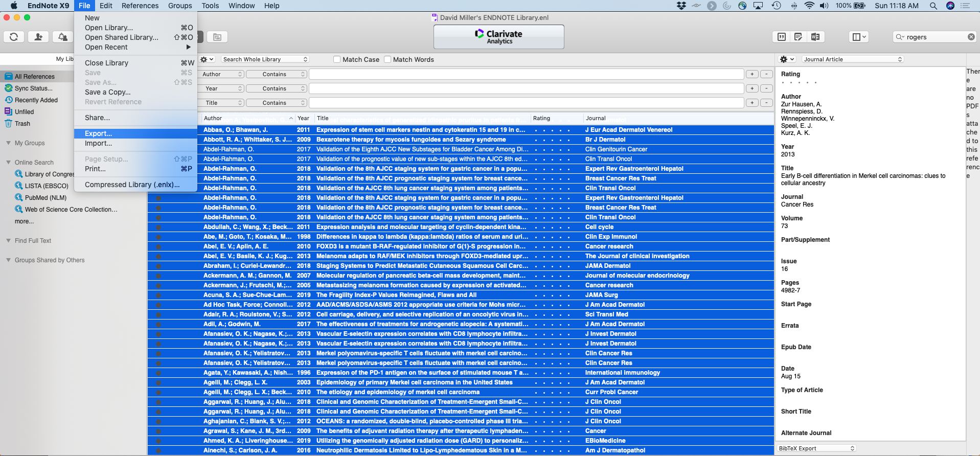Open the Year field dropdown
This screenshot has width=980, height=456.
(x=222, y=88)
